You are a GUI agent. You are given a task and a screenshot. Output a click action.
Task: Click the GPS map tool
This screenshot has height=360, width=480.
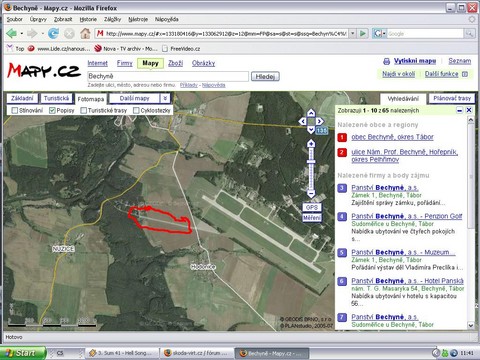(x=312, y=207)
